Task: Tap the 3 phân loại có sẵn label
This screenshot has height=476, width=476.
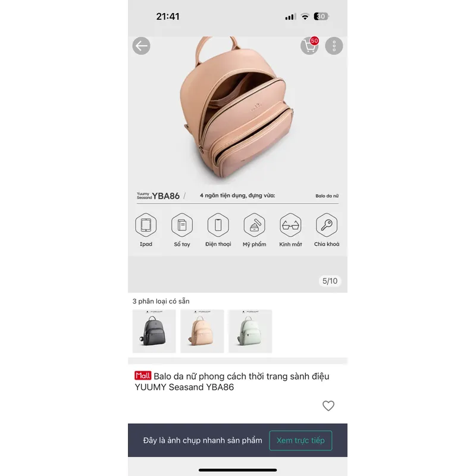Action: click(161, 301)
